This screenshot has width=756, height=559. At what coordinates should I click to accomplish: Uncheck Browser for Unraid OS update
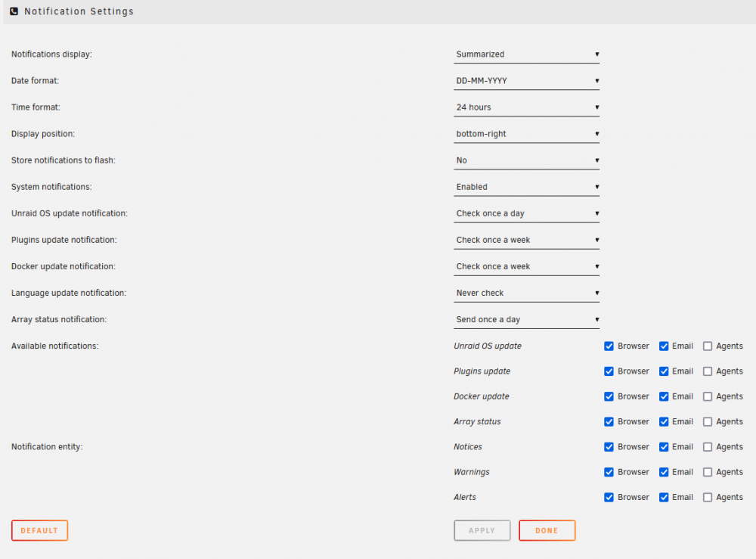click(x=609, y=346)
